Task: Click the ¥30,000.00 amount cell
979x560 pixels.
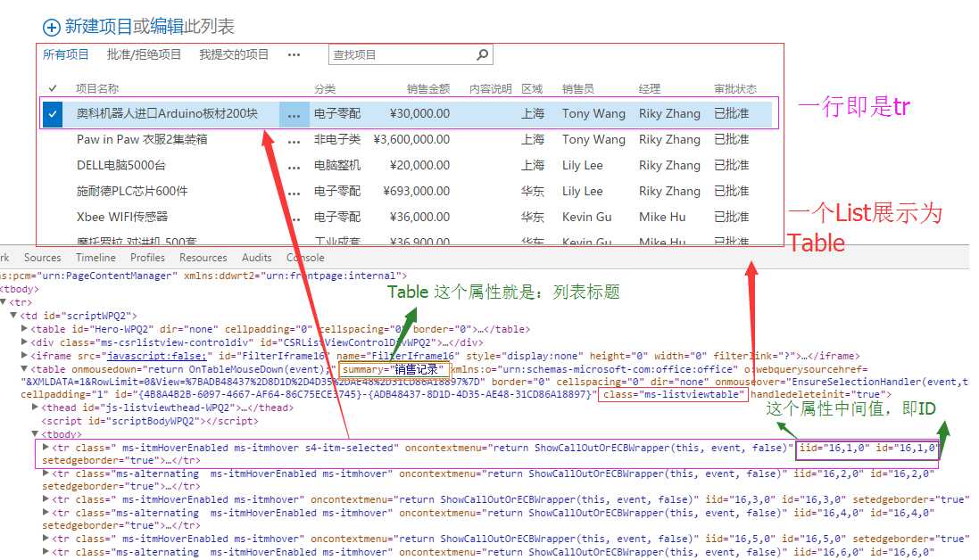Action: tap(419, 114)
